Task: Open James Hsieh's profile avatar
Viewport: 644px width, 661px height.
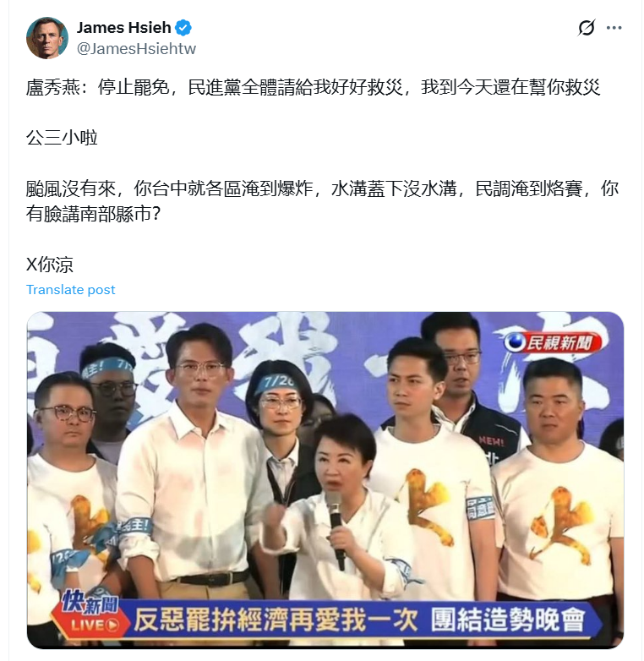Action: [47, 38]
